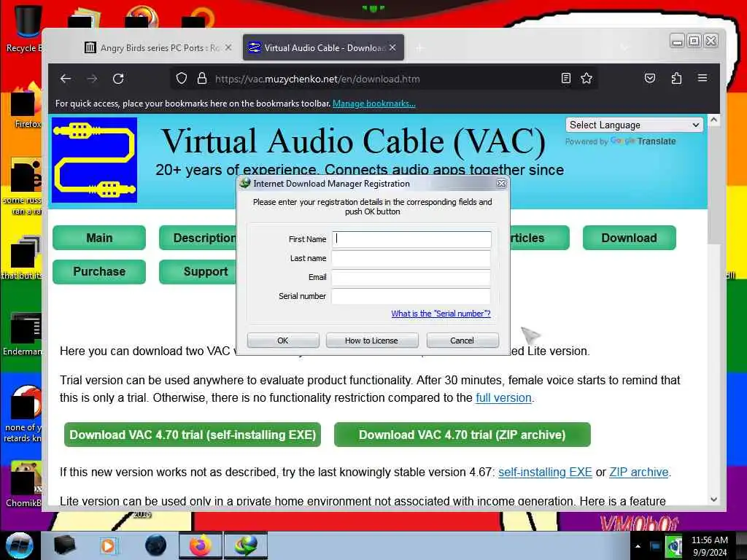Go to the Description section button
The image size is (747, 560).
point(198,238)
